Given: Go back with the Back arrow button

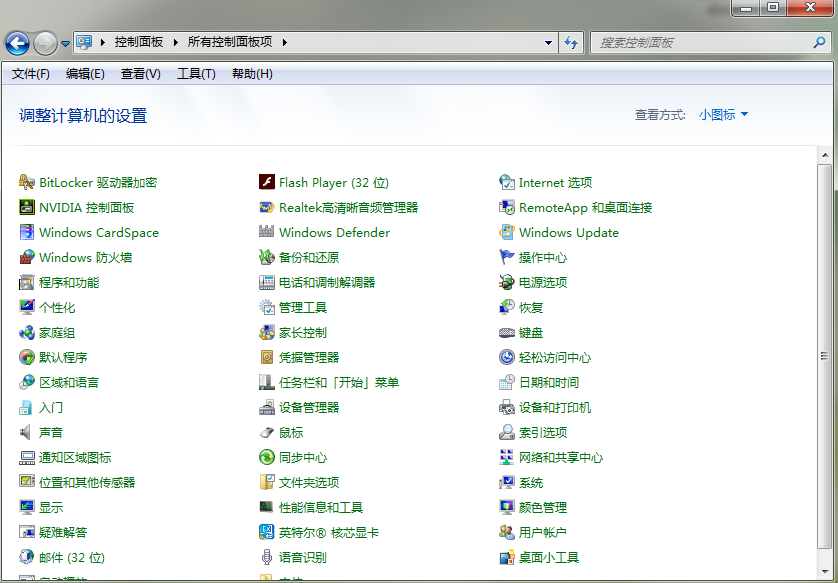Looking at the screenshot, I should coord(18,43).
